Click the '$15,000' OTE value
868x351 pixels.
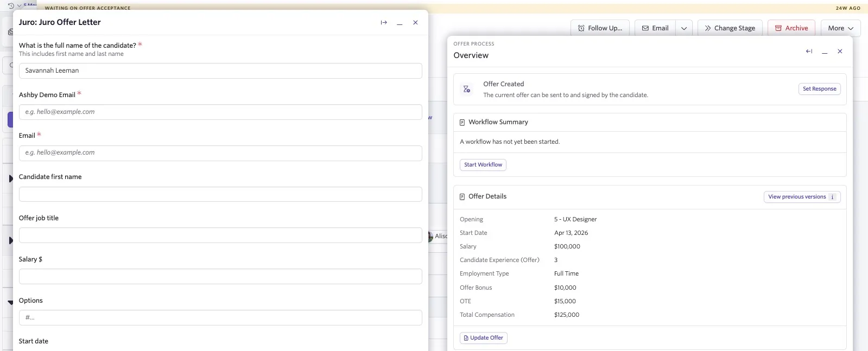coord(565,301)
